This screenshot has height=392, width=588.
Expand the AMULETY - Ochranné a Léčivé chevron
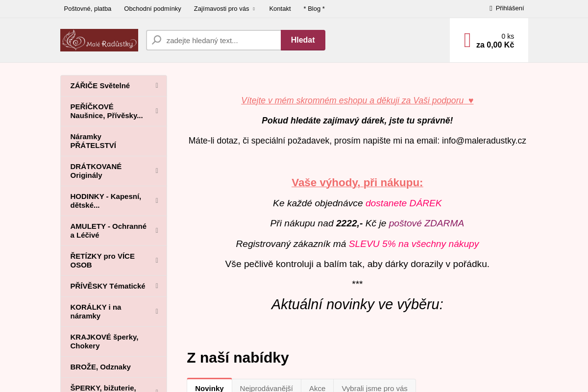tap(156, 230)
